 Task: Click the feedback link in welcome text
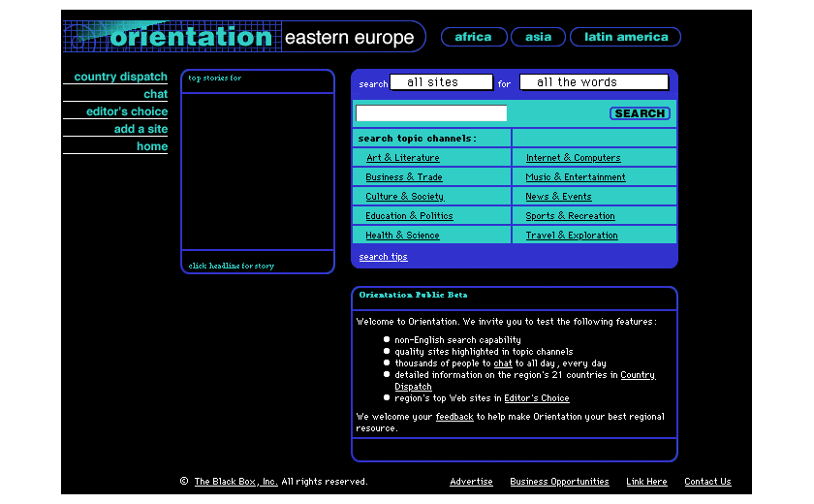(454, 417)
